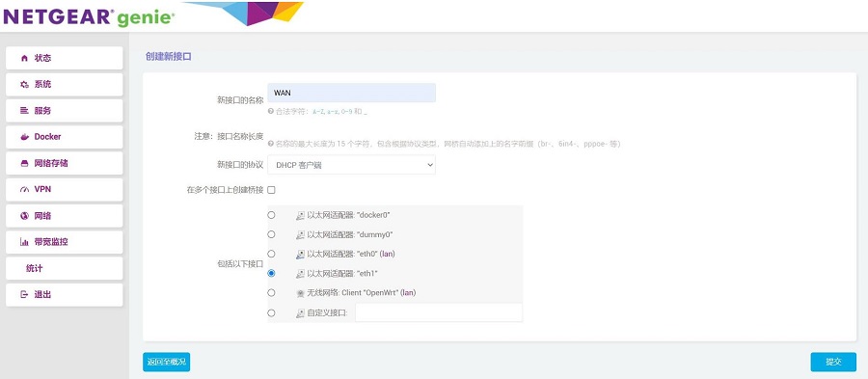Click the NETGEAR genie logo

89,16
